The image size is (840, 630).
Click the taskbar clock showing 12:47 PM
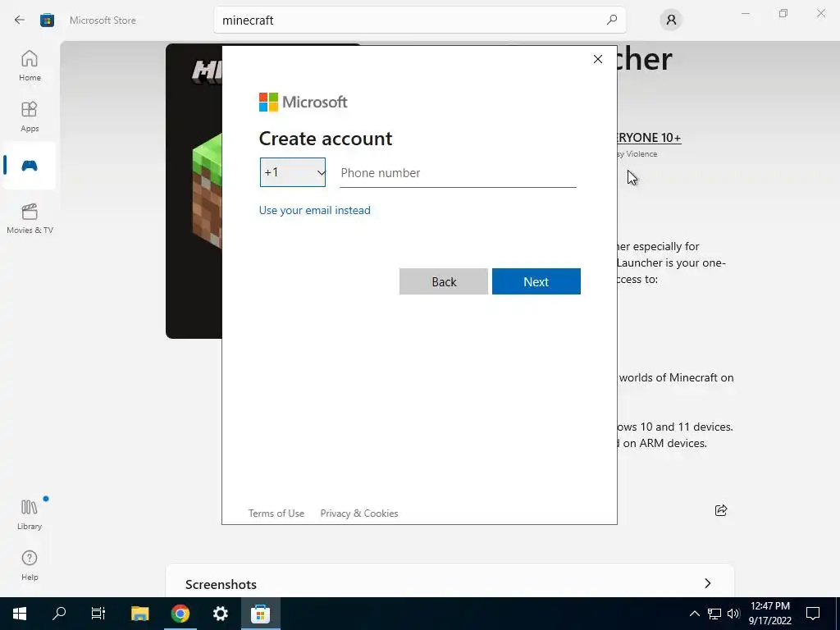coord(769,614)
